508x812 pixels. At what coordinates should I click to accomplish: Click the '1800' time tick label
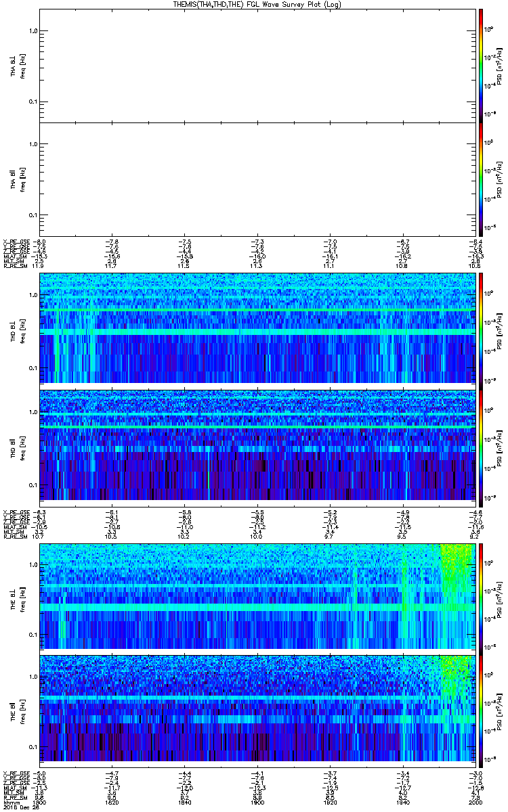(x=39, y=802)
